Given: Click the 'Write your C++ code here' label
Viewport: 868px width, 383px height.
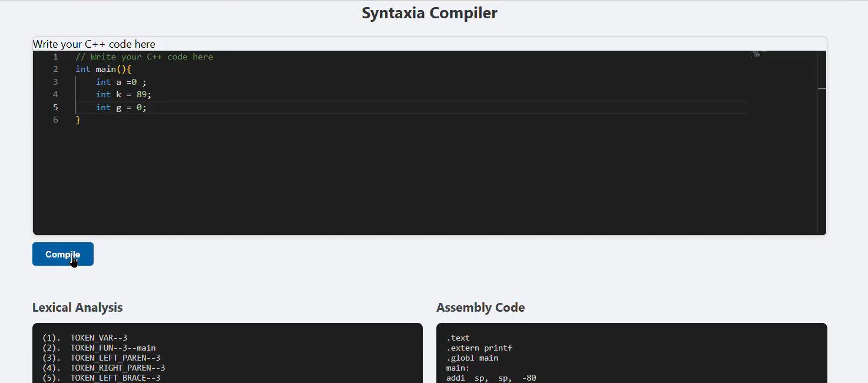Looking at the screenshot, I should point(94,44).
